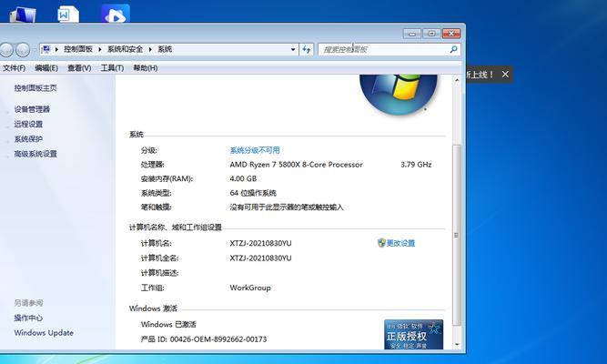This screenshot has width=607, height=364.
Task: Open the 编辑(E) menu
Action: point(46,67)
